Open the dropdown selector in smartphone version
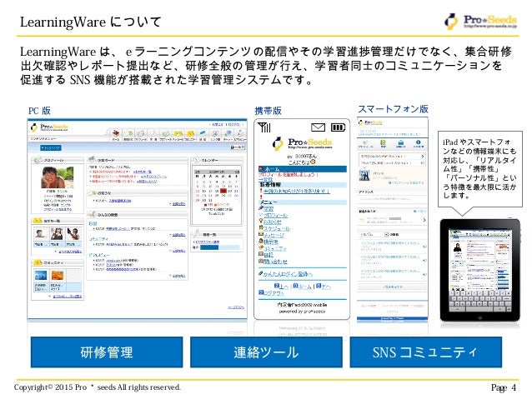Screen dimensions: 532x399 tap(374, 234)
